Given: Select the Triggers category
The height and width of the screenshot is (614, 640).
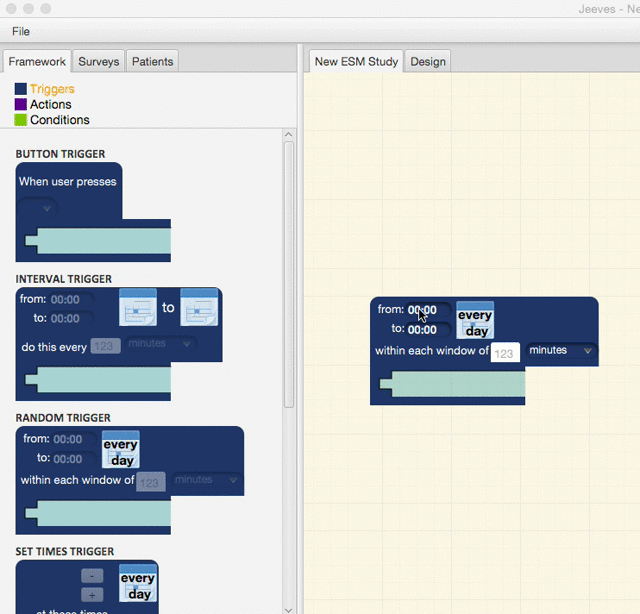Looking at the screenshot, I should point(52,89).
